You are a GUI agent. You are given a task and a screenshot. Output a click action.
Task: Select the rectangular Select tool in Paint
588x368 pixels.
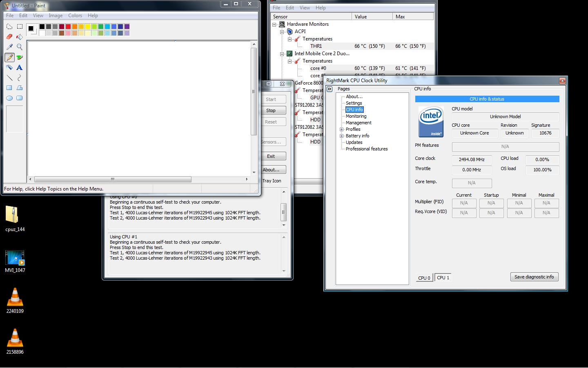20,27
